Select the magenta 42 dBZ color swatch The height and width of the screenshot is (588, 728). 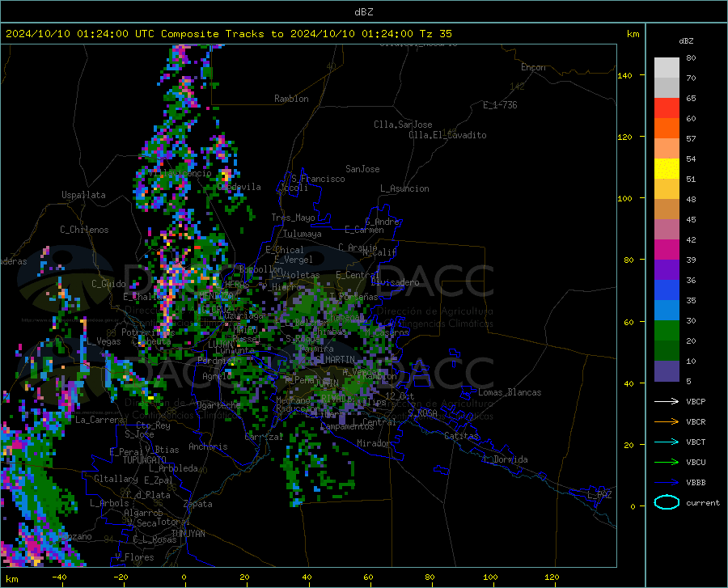[x=667, y=250]
